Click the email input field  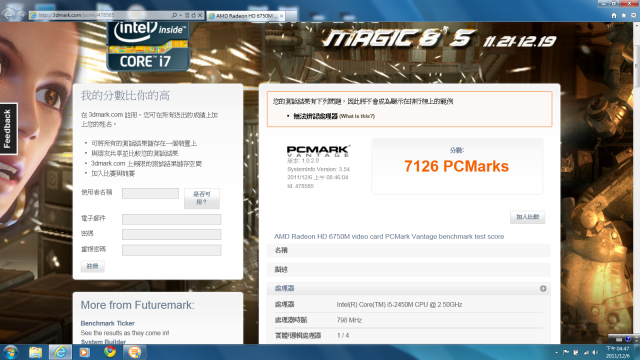click(x=171, y=219)
